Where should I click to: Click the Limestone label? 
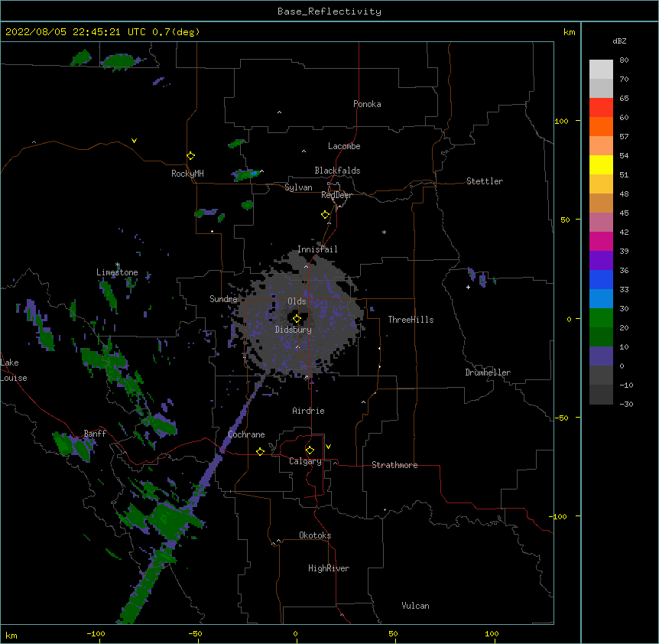coord(117,272)
